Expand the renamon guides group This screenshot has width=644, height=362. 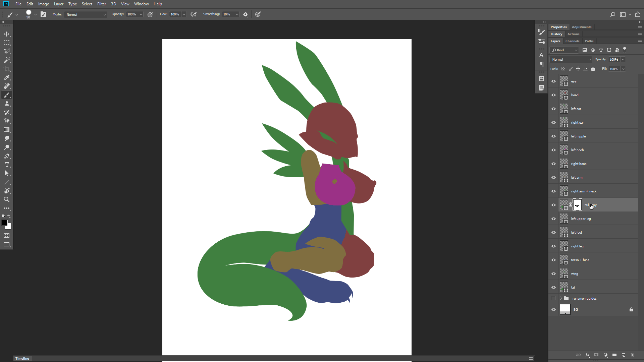pyautogui.click(x=561, y=298)
